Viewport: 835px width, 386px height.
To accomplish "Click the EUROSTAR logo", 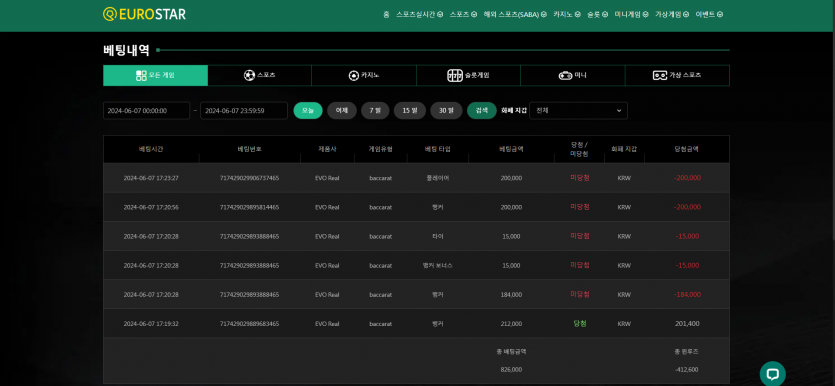I will (x=144, y=14).
